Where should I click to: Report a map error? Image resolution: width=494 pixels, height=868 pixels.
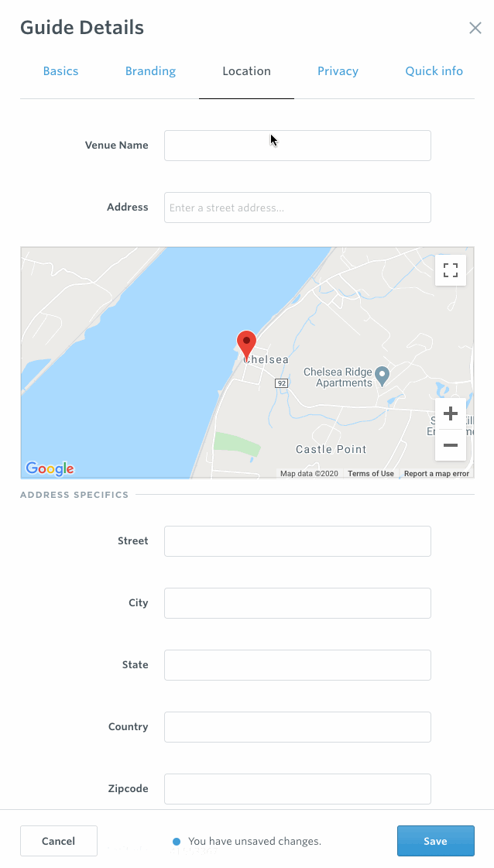436,473
